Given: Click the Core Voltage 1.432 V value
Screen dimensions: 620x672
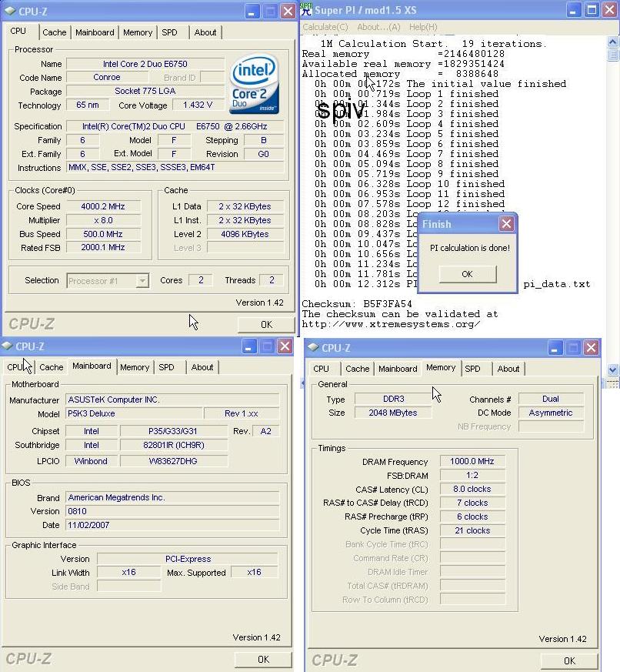Looking at the screenshot, I should point(198,105).
